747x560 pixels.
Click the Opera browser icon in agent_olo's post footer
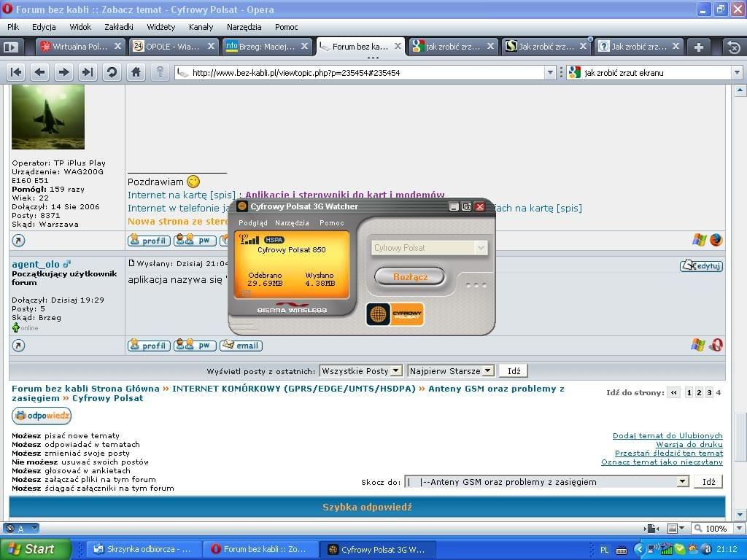[716, 345]
